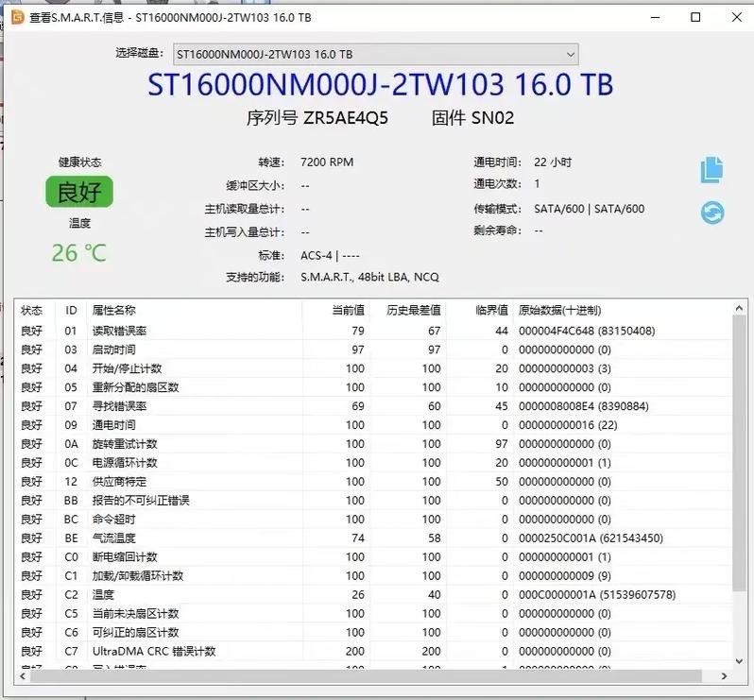Click the 22 小时 power-on time value
This screenshot has width=754, height=700.
click(553, 162)
